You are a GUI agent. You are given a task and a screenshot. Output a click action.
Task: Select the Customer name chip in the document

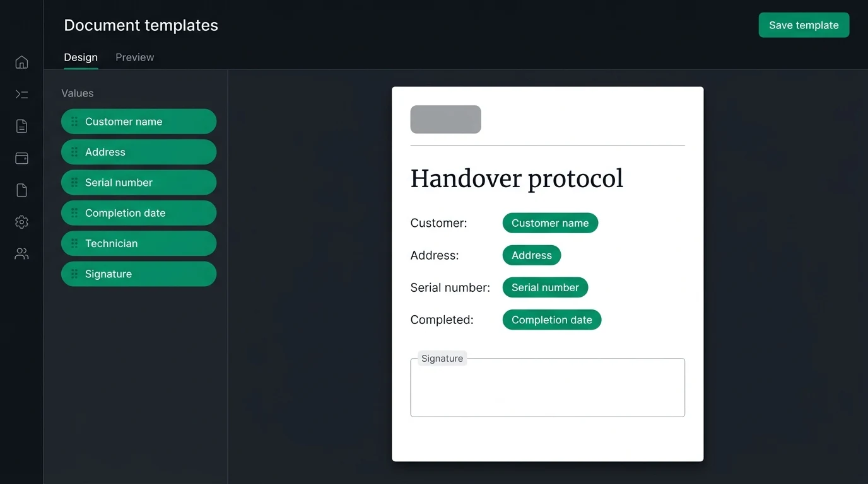[550, 223]
